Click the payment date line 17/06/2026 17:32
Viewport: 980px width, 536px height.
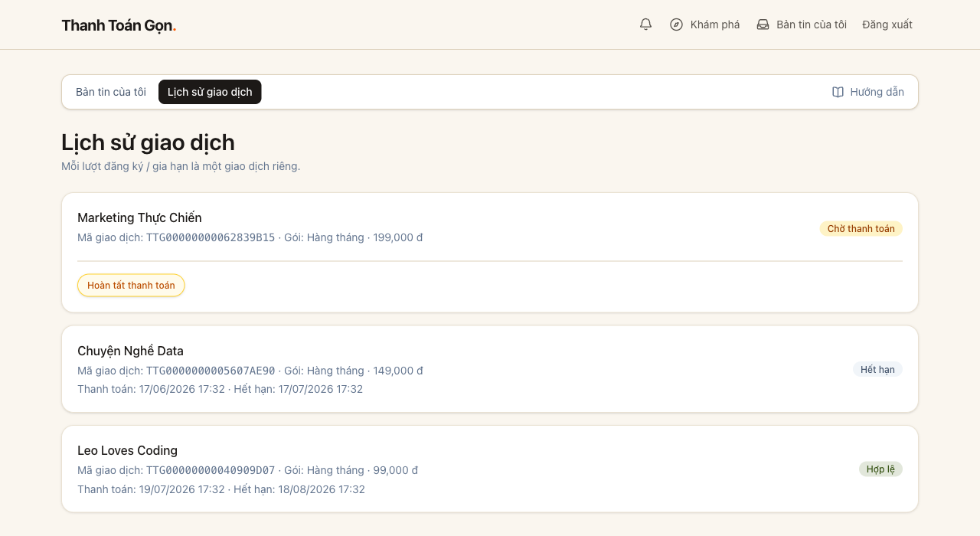(220, 389)
